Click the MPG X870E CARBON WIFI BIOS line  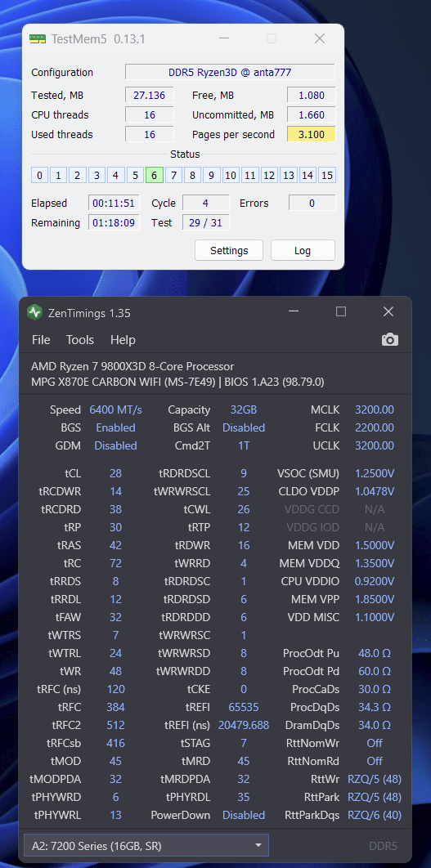pos(177,382)
